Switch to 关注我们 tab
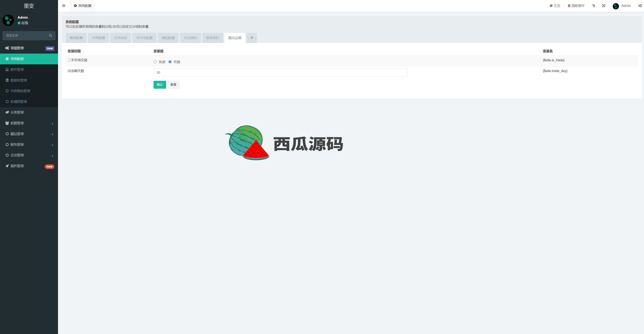644x334 pixels. [x=191, y=38]
